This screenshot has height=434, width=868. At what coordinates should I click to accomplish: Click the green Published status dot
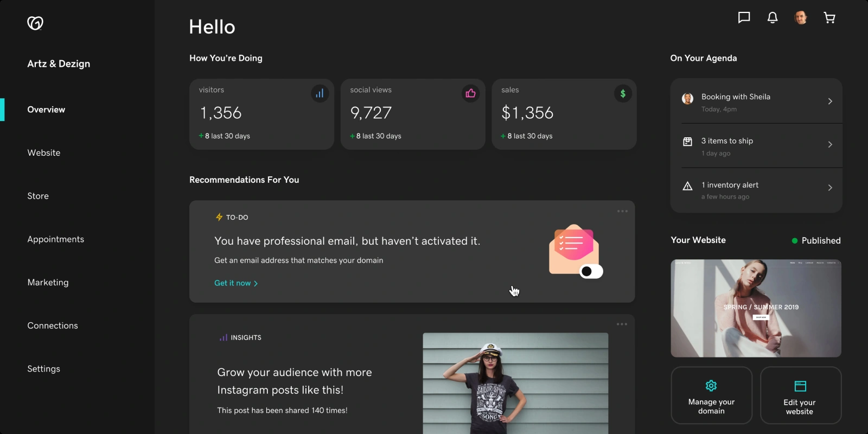[x=795, y=241]
